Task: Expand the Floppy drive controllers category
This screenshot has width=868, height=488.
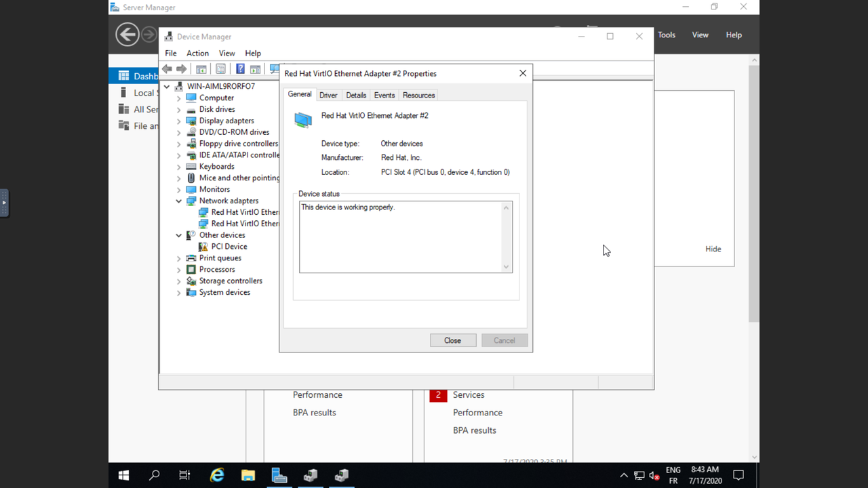Action: pyautogui.click(x=179, y=144)
